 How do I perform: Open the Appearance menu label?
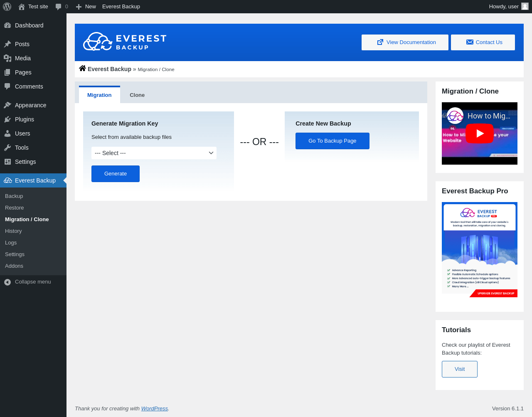(31, 105)
